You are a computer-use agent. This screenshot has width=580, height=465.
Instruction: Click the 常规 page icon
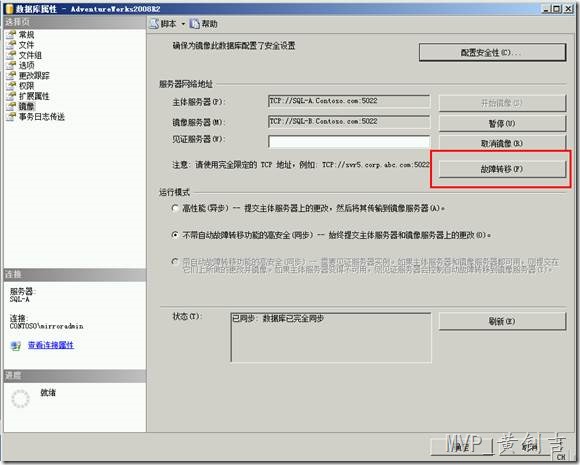point(11,35)
